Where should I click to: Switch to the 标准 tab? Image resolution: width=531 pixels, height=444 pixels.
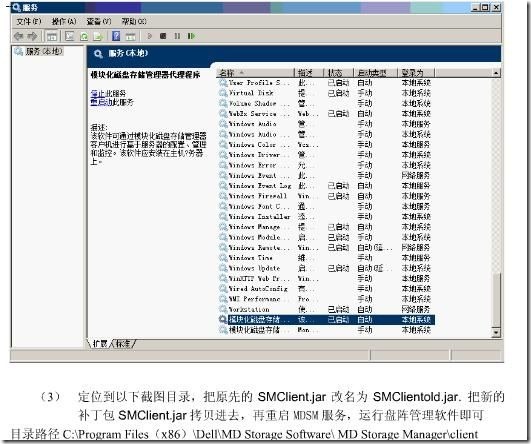pyautogui.click(x=123, y=344)
